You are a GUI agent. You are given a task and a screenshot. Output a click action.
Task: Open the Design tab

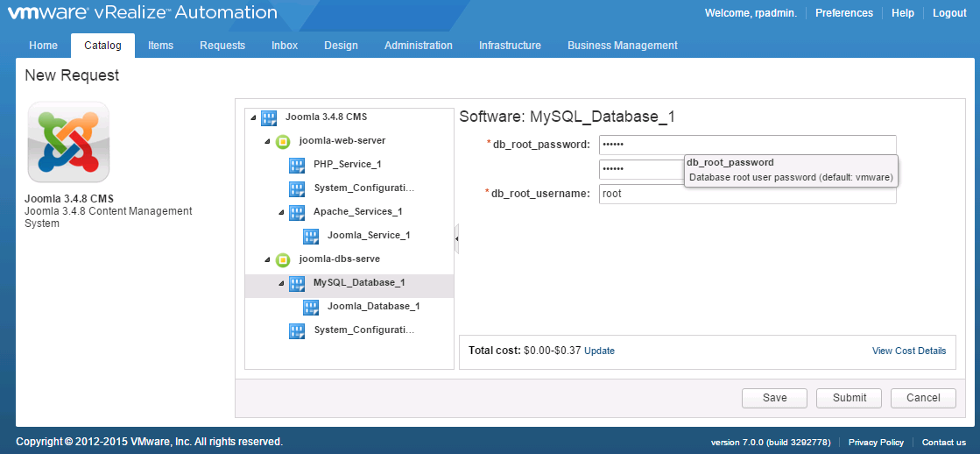[342, 45]
